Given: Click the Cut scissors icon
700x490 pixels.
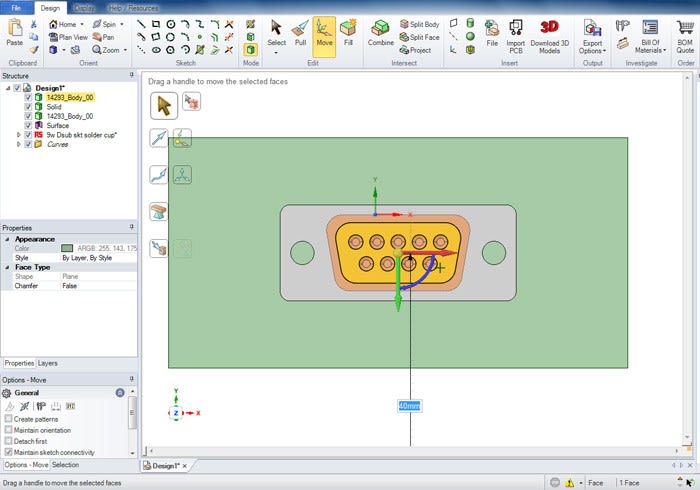Looking at the screenshot, I should 34,24.
